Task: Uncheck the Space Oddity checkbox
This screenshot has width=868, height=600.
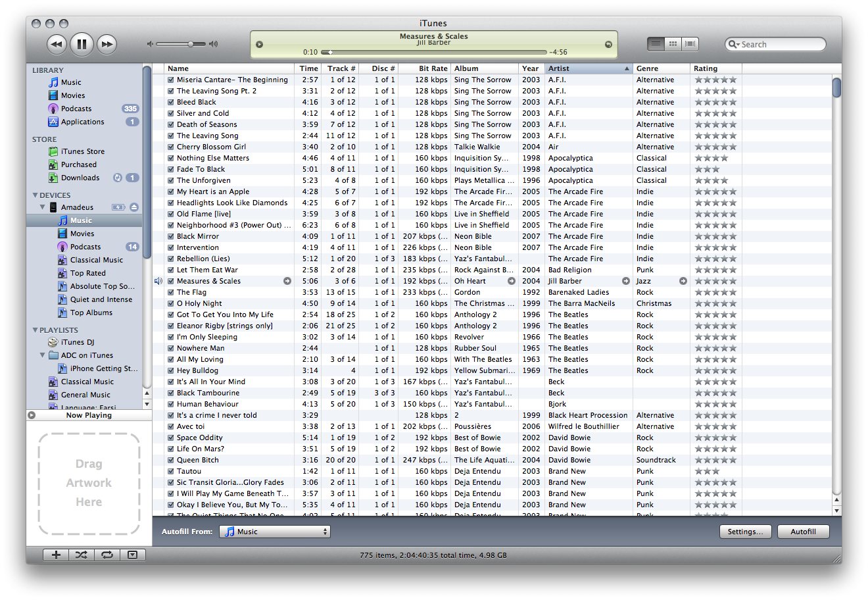Action: point(170,438)
